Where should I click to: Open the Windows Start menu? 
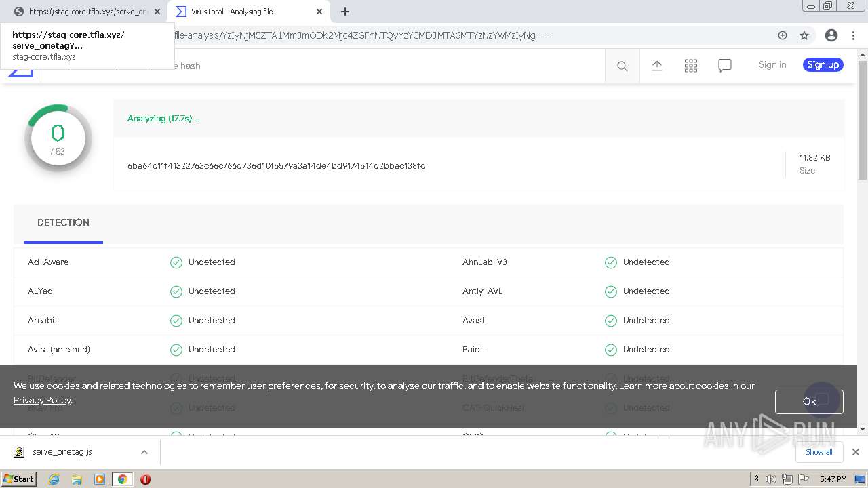point(19,479)
